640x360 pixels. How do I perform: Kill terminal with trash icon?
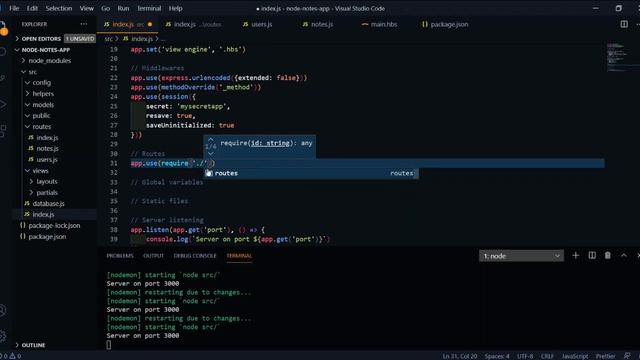[x=608, y=256]
